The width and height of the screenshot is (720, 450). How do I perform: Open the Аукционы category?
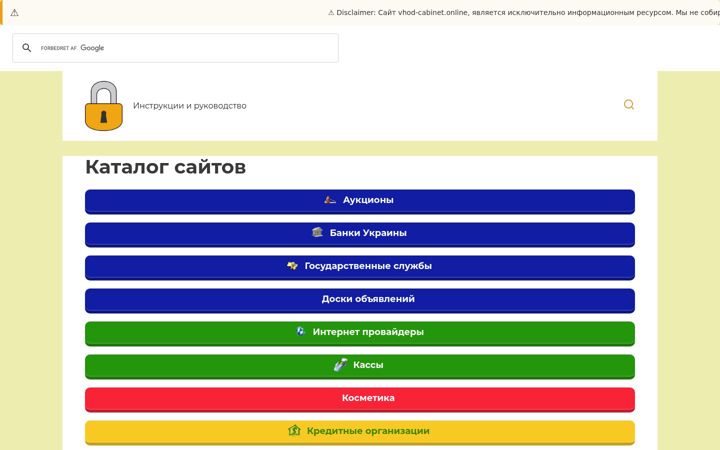[360, 202]
